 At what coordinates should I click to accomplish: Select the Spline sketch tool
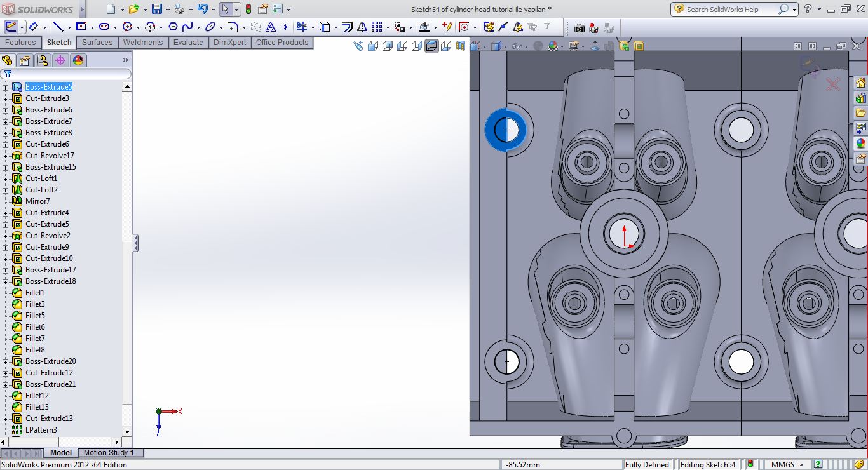pos(187,27)
